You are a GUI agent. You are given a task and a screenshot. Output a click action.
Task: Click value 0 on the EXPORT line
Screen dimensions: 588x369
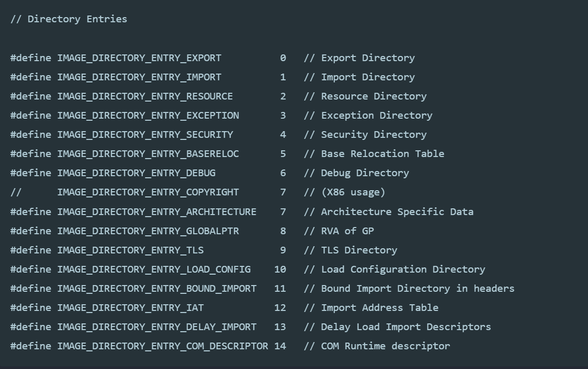tap(283, 58)
